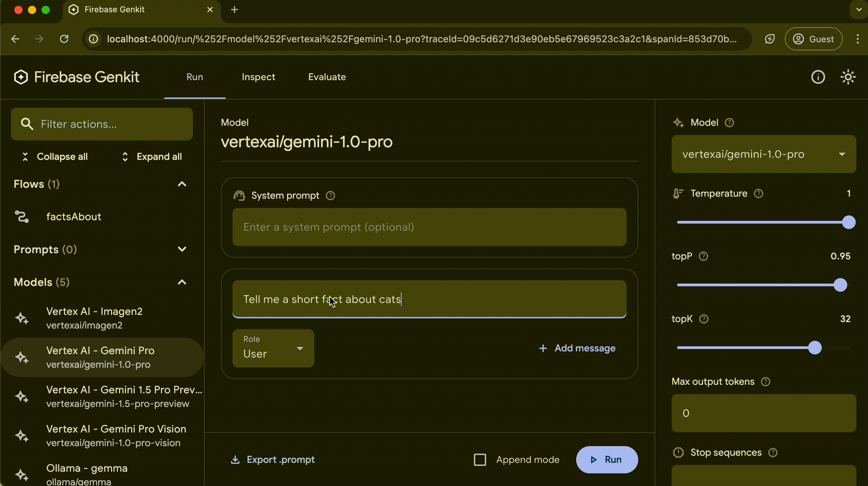Viewport: 868px width, 486px height.
Task: Collapse the Models section
Action: tap(182, 282)
